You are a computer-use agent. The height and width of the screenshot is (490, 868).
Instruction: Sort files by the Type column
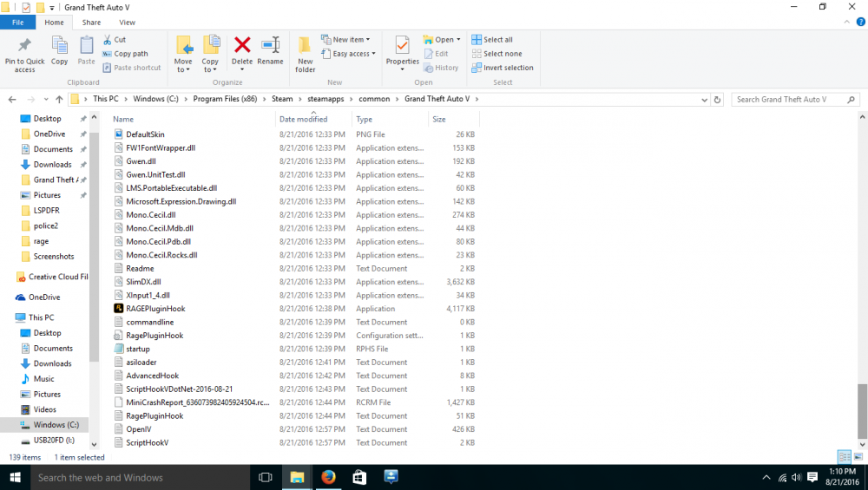tap(390, 119)
